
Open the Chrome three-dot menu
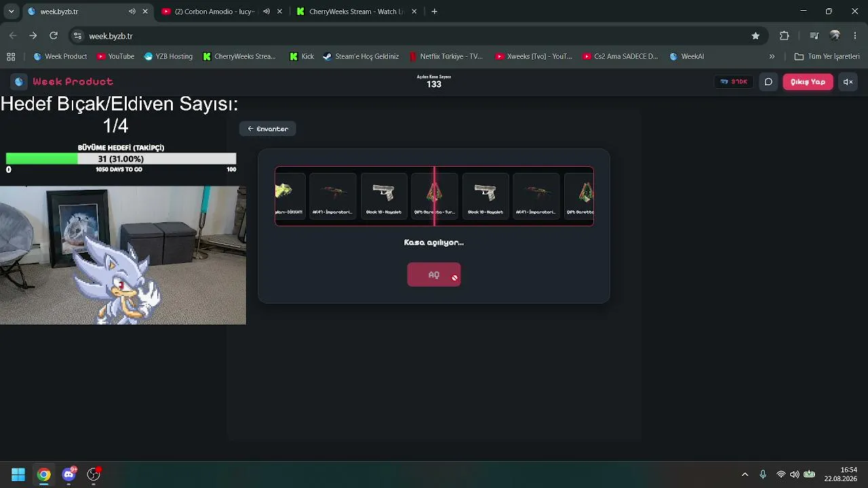(x=854, y=36)
